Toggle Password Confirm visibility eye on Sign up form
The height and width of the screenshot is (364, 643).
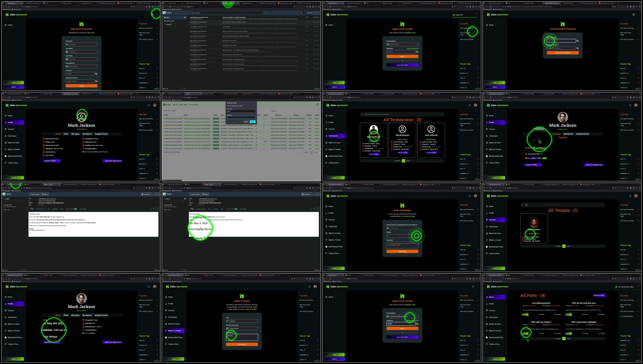click(96, 81)
